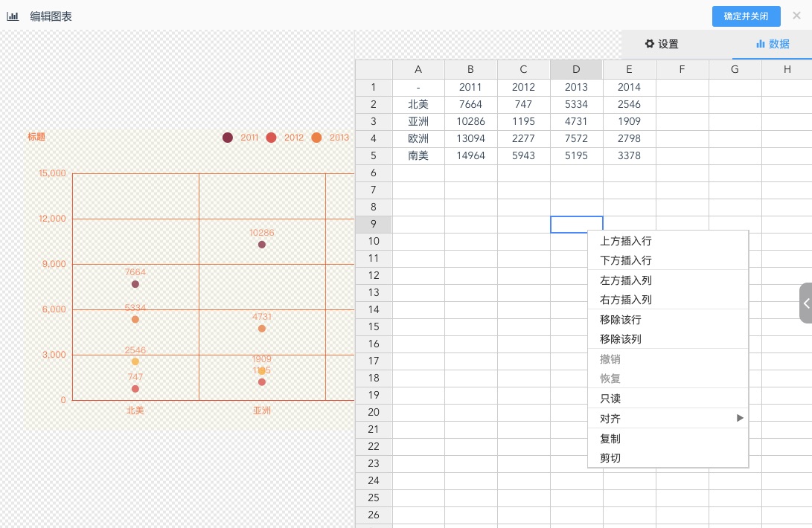
Task: Switch to the 设置 tab
Action: click(662, 44)
